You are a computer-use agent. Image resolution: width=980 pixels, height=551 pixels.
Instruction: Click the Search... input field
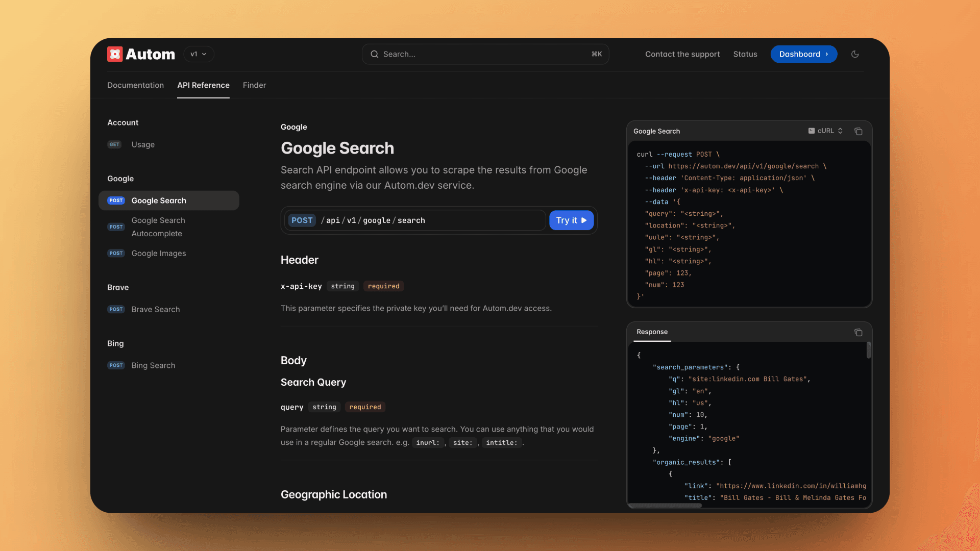pos(485,54)
